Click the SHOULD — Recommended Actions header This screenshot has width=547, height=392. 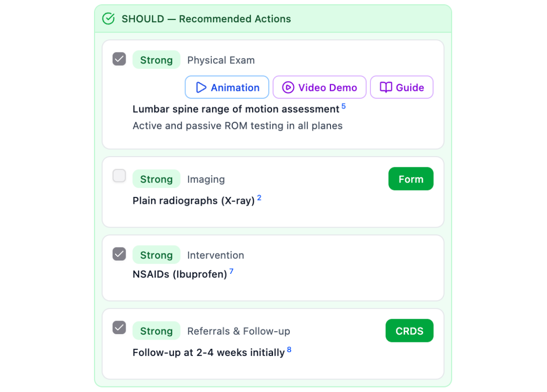click(206, 19)
